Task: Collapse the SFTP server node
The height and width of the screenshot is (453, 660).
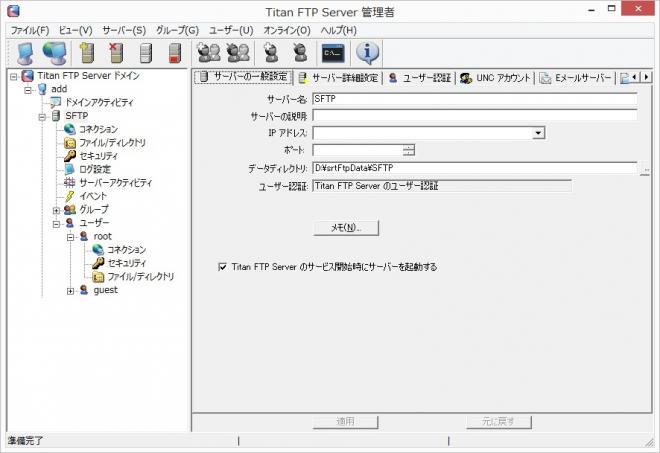Action: [42, 117]
